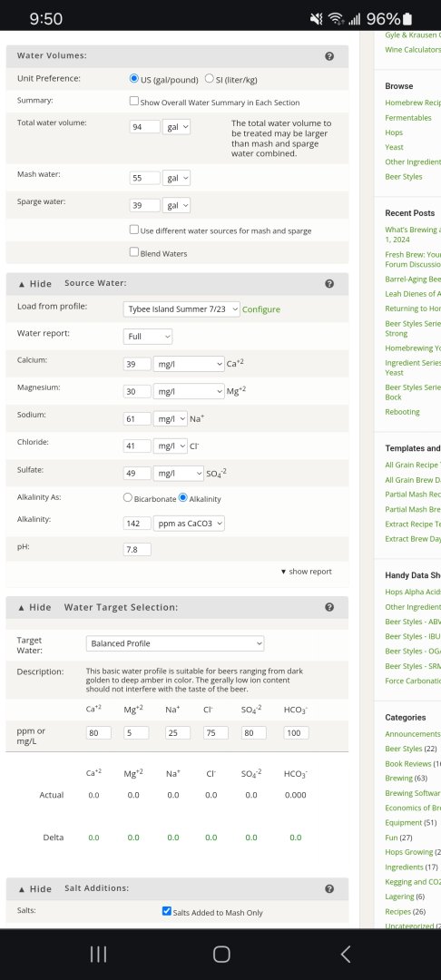Focus Alkalinity value field showing 142
This screenshot has width=441, height=980.
tap(137, 524)
